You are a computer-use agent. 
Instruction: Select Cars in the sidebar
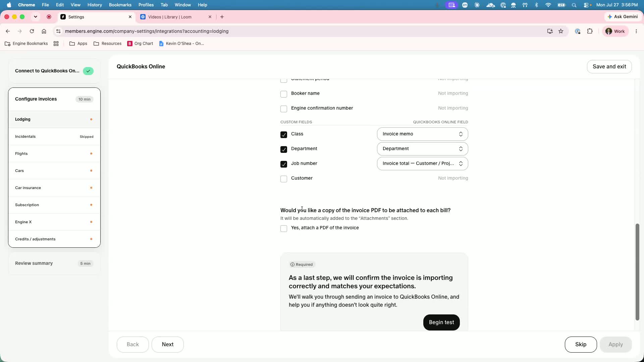point(54,171)
